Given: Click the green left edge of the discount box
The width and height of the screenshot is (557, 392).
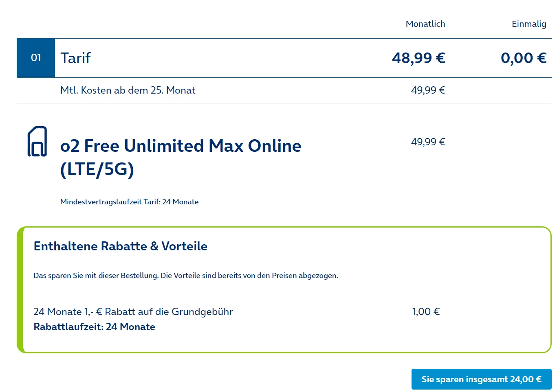Looking at the screenshot, I should (x=20, y=290).
